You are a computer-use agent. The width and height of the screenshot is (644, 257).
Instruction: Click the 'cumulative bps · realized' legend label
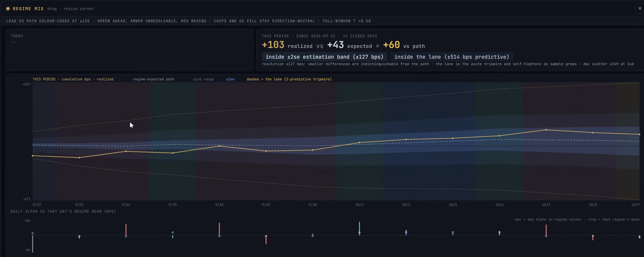coord(87,79)
